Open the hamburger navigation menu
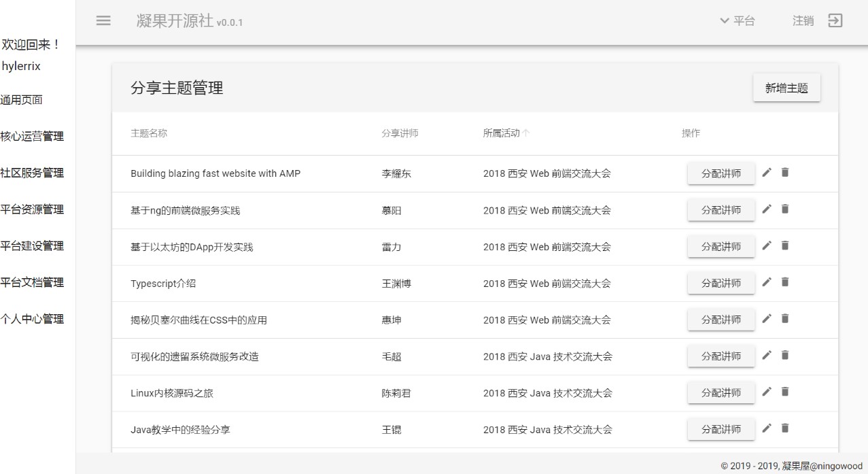This screenshot has height=474, width=868. [x=103, y=21]
